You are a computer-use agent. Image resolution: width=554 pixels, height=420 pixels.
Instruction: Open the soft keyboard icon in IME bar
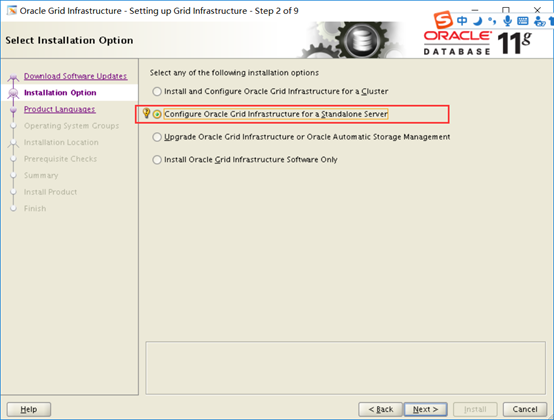[x=523, y=21]
